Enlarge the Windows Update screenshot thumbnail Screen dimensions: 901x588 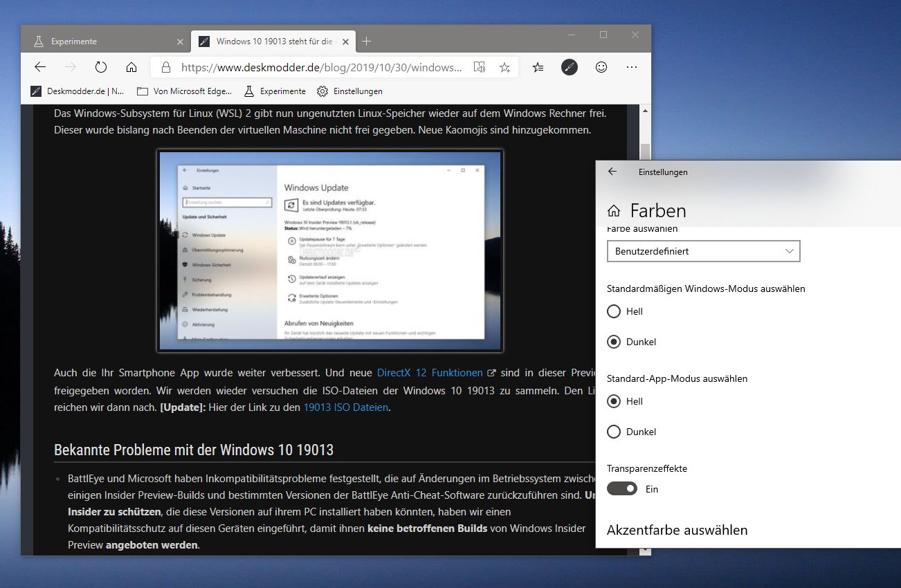330,250
